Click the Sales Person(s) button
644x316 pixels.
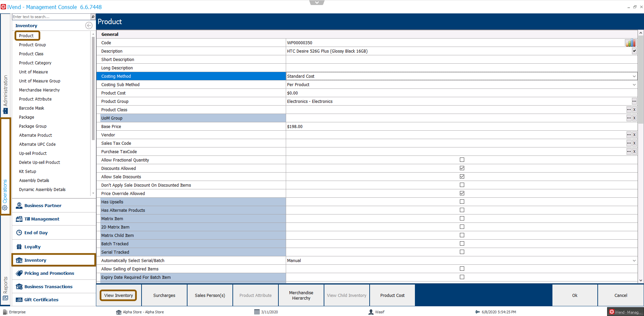point(210,295)
